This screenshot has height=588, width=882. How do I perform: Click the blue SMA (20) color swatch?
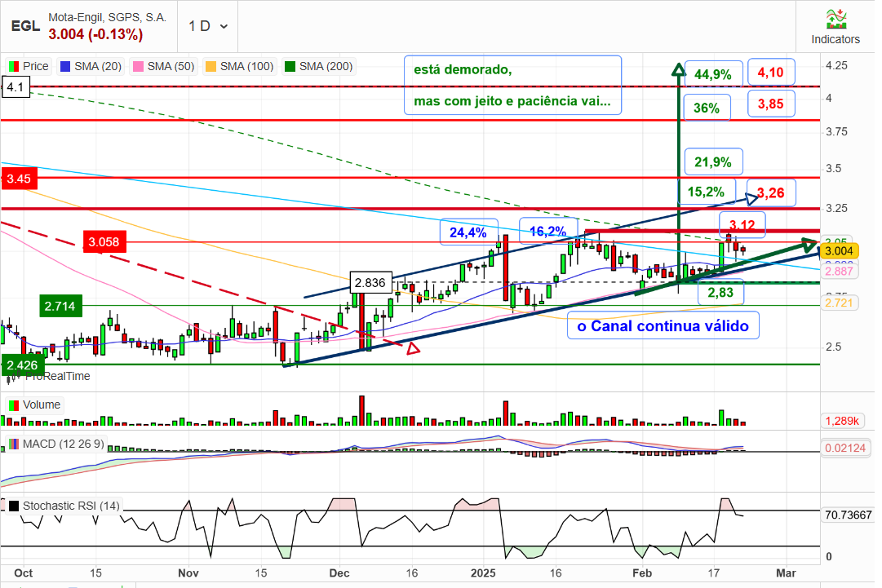[65, 66]
